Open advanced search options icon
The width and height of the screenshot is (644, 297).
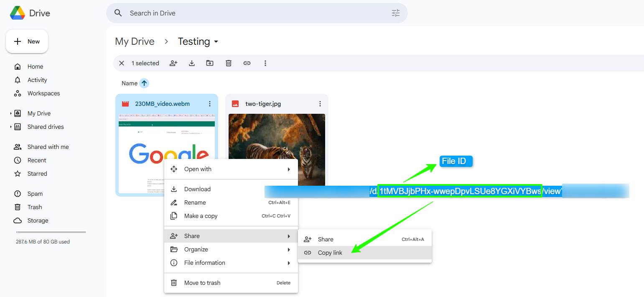[x=396, y=13]
